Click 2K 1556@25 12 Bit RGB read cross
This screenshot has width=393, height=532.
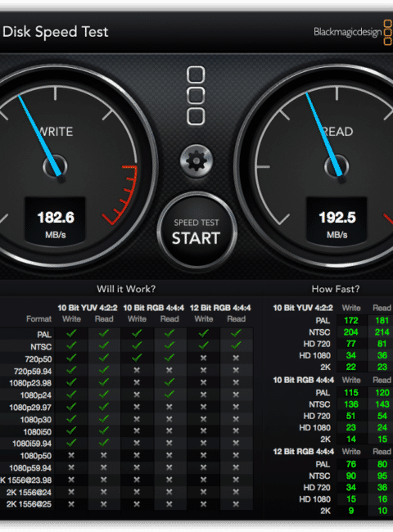point(236,504)
